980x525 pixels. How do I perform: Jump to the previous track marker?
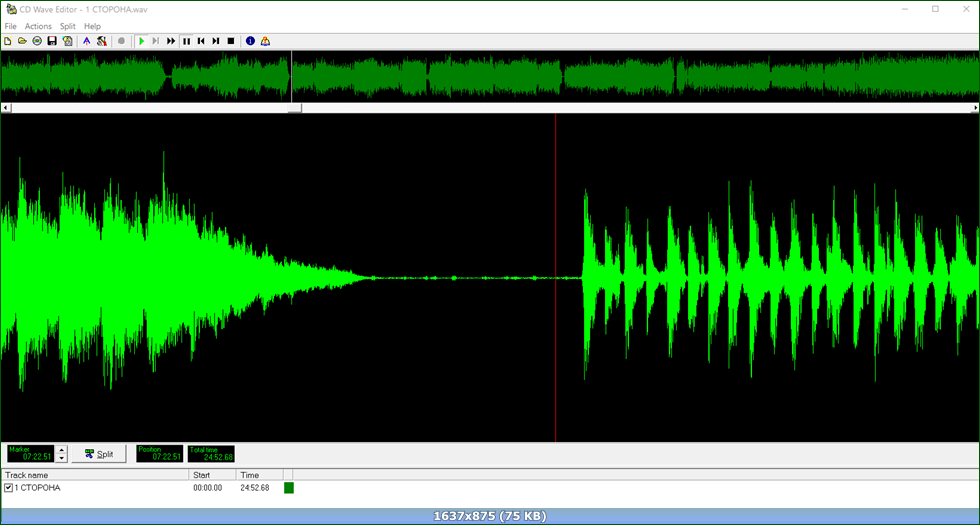(201, 41)
